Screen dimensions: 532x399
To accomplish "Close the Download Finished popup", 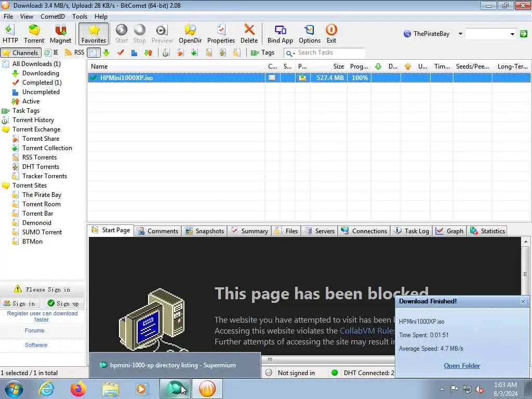I will tap(523, 301).
